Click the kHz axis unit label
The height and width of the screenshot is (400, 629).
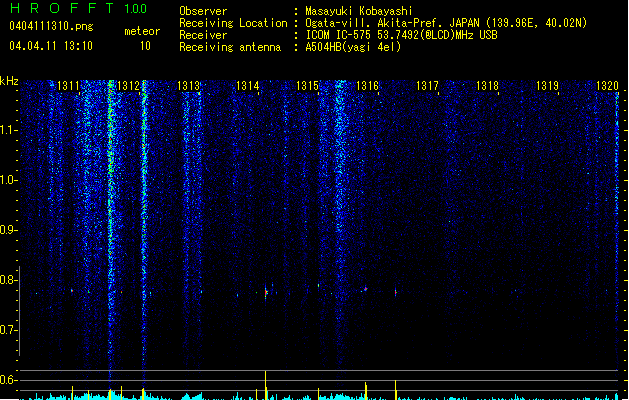click(9, 81)
